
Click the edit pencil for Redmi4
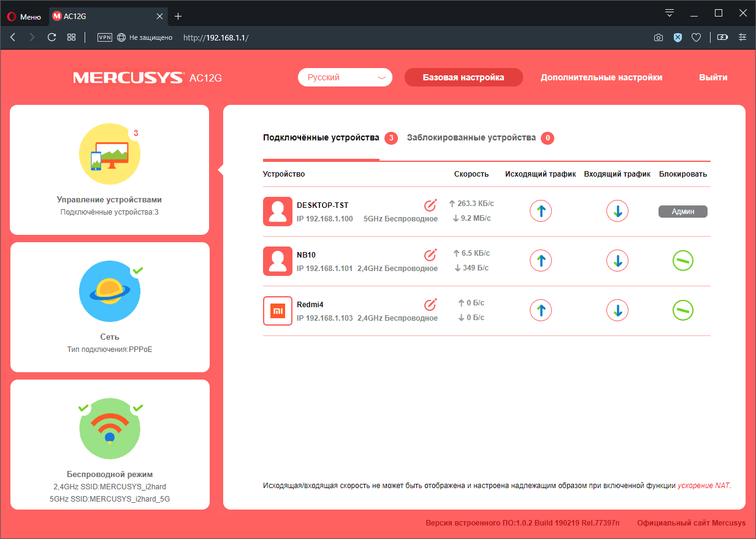click(x=430, y=304)
